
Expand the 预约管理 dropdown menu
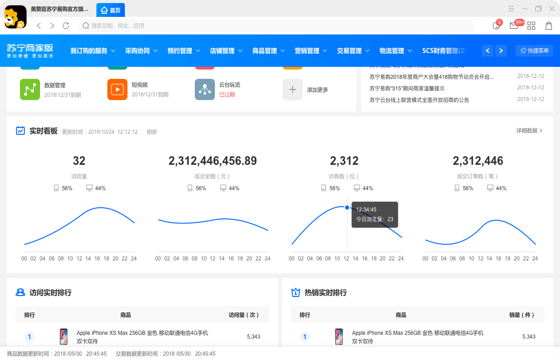[x=184, y=51]
